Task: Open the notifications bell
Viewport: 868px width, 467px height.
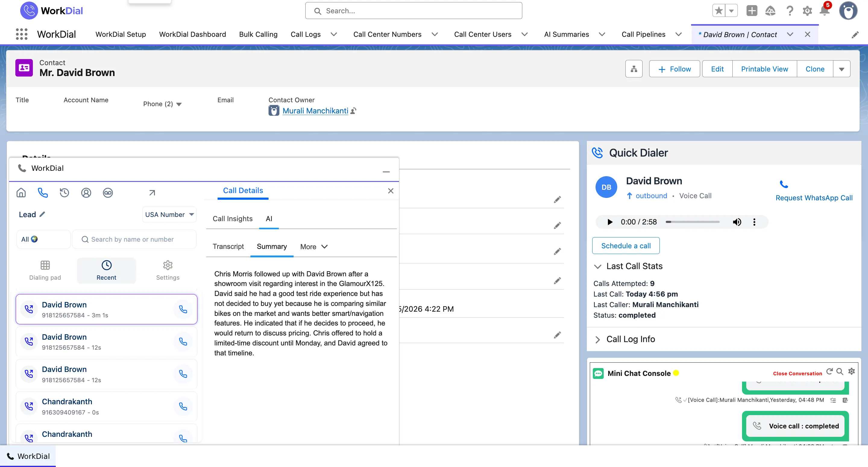Action: (825, 11)
